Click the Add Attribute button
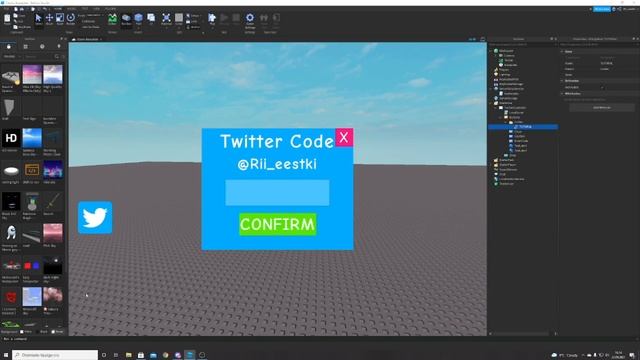 [602, 107]
